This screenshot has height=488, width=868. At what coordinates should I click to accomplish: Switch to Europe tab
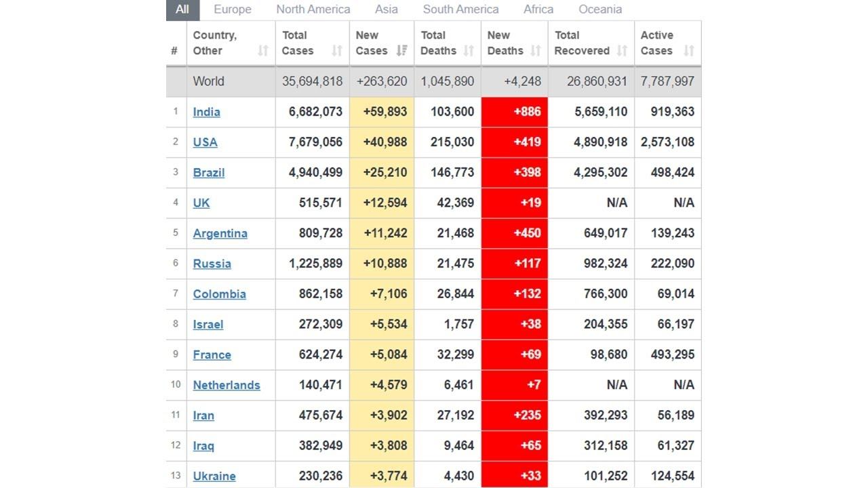coord(233,9)
